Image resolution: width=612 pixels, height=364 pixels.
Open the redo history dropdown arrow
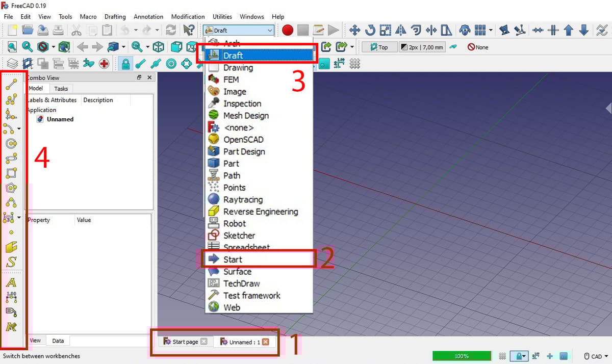coord(157,31)
